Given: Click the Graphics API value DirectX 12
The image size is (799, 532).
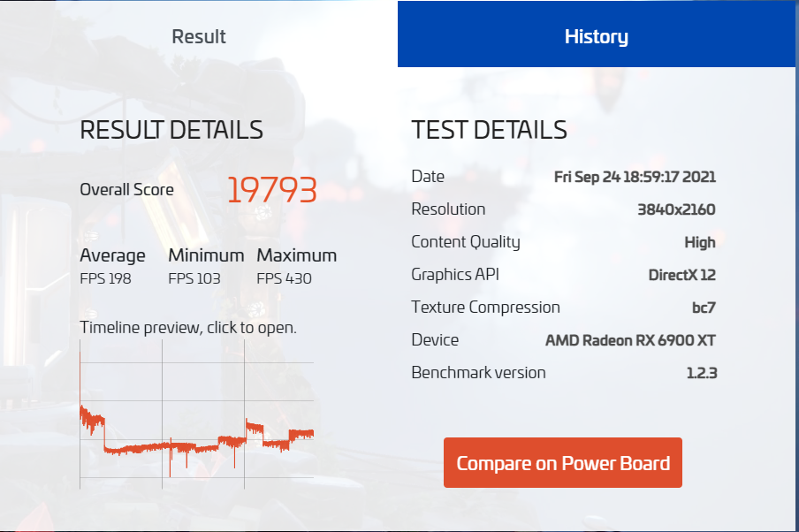Looking at the screenshot, I should point(681,275).
